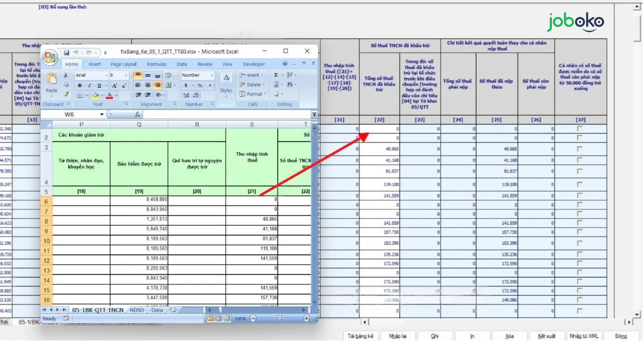Screen dimensions: 644x341
Task: Click the Tải bảng kê button
Action: point(360,336)
